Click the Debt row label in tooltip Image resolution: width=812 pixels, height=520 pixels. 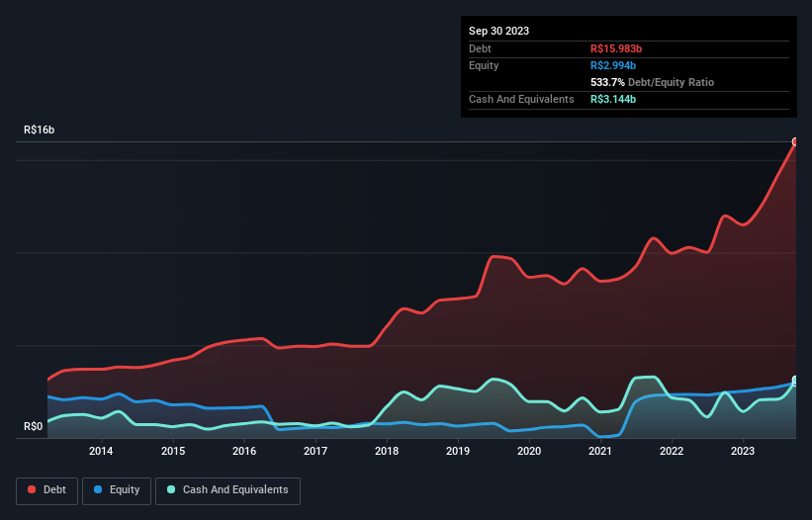coord(480,48)
